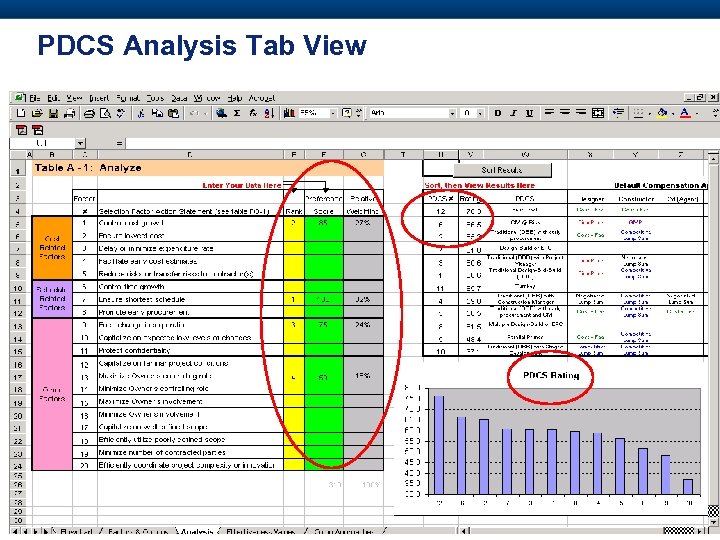
Task: Click the Sort Ascending A-Z icon
Action: pos(269,113)
